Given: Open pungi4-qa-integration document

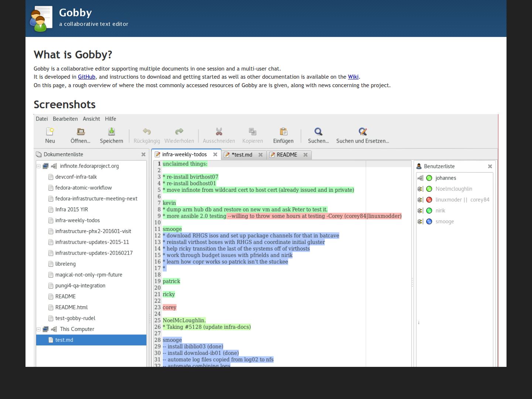Looking at the screenshot, I should [81, 286].
